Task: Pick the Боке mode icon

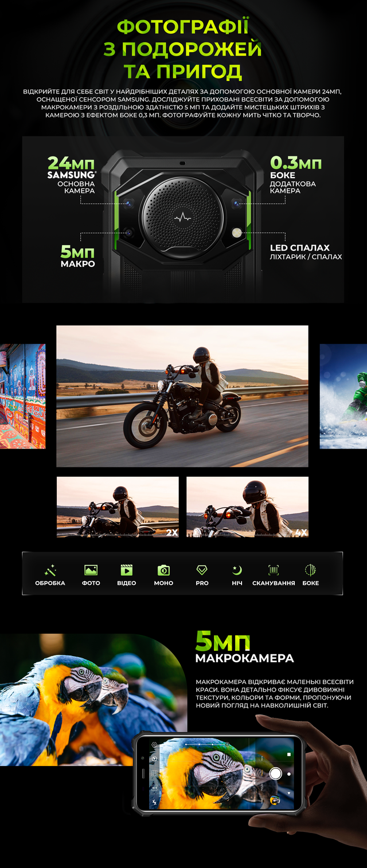Action: (x=310, y=571)
